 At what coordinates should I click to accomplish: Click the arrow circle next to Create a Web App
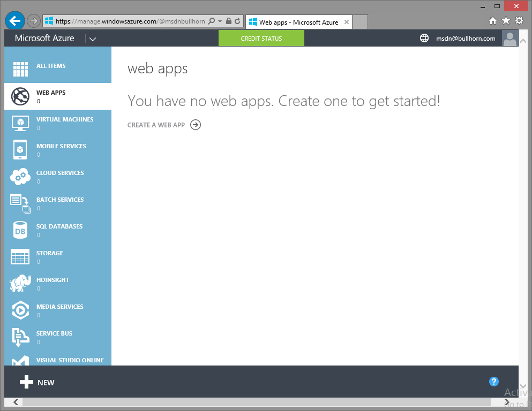(x=196, y=125)
